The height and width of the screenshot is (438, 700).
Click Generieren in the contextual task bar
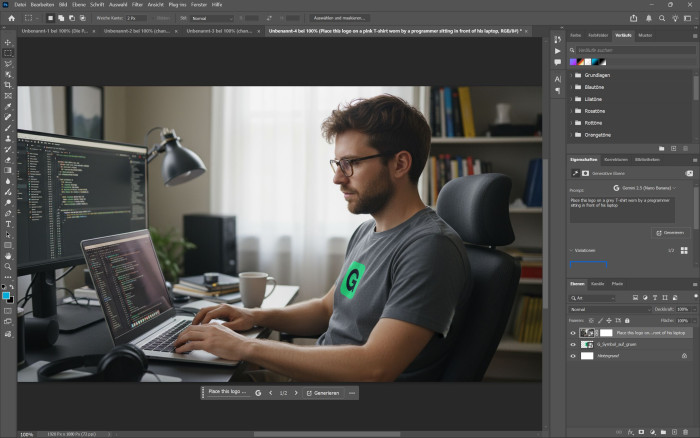click(x=323, y=393)
